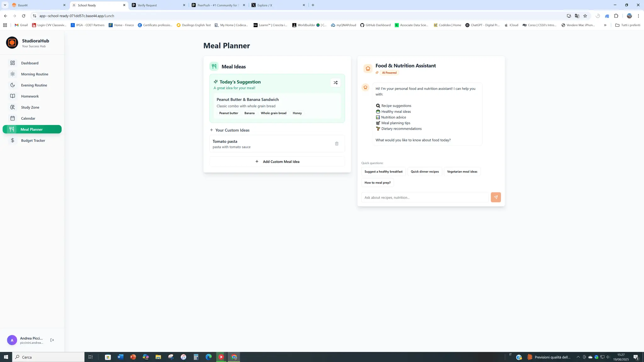644x362 pixels.
Task: Open Homework page from sidebar
Action: [32, 96]
